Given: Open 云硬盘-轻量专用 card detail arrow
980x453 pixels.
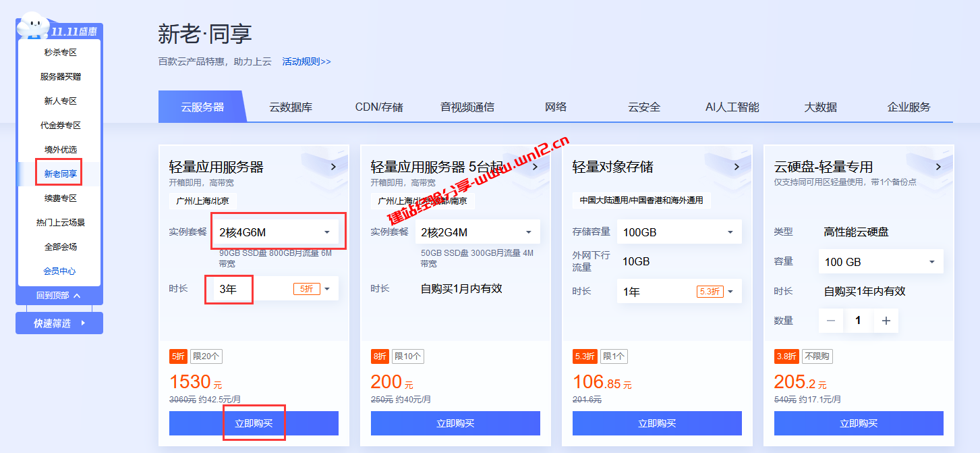Looking at the screenshot, I should coord(938,166).
